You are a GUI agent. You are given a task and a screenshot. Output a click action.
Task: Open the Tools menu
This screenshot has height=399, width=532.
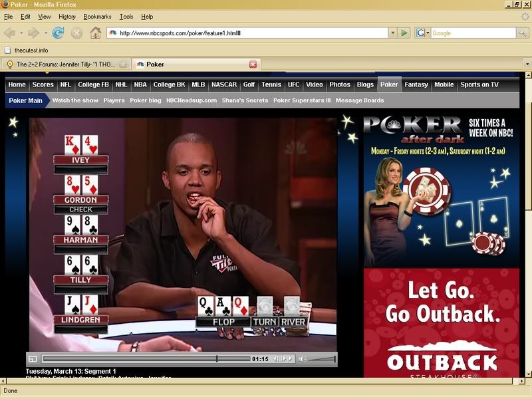[126, 17]
